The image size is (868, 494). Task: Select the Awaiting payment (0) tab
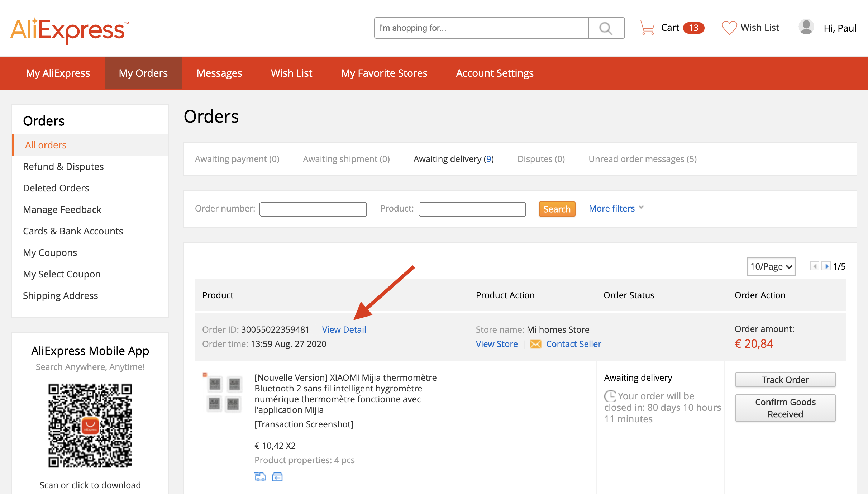click(x=237, y=159)
